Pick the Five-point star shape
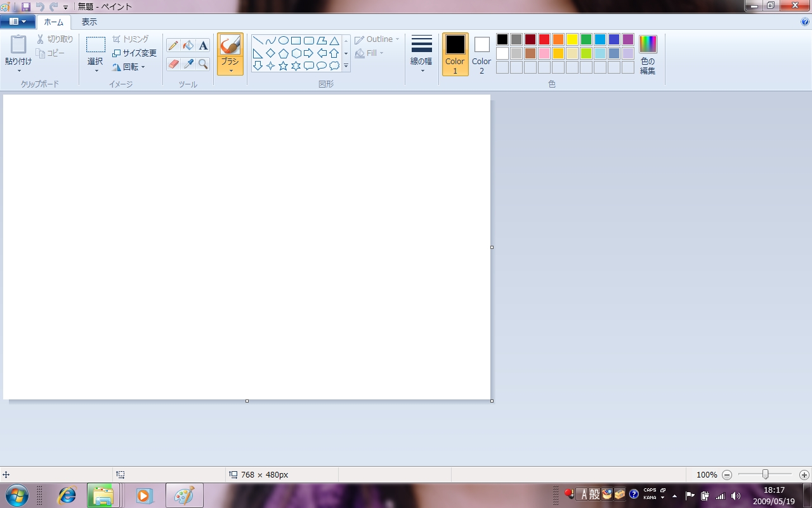Screen dimensions: 812x508 [284, 65]
